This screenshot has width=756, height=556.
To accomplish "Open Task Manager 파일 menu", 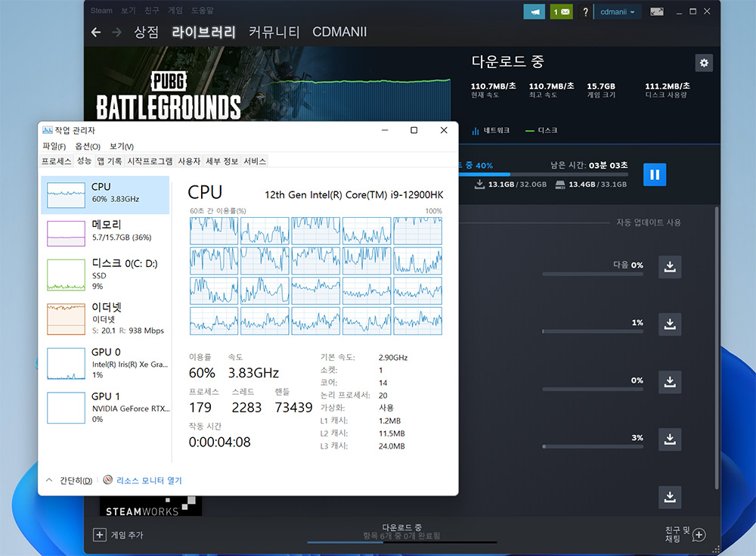I will pos(54,146).
